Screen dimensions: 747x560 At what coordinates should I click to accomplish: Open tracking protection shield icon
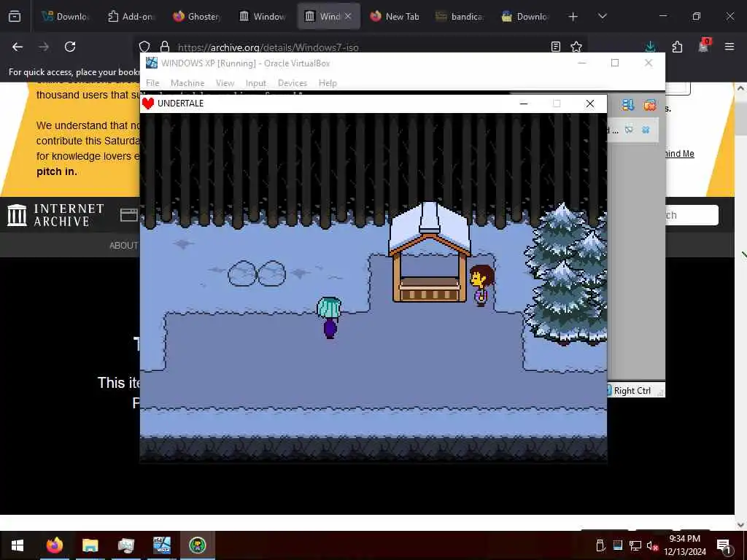click(x=144, y=47)
